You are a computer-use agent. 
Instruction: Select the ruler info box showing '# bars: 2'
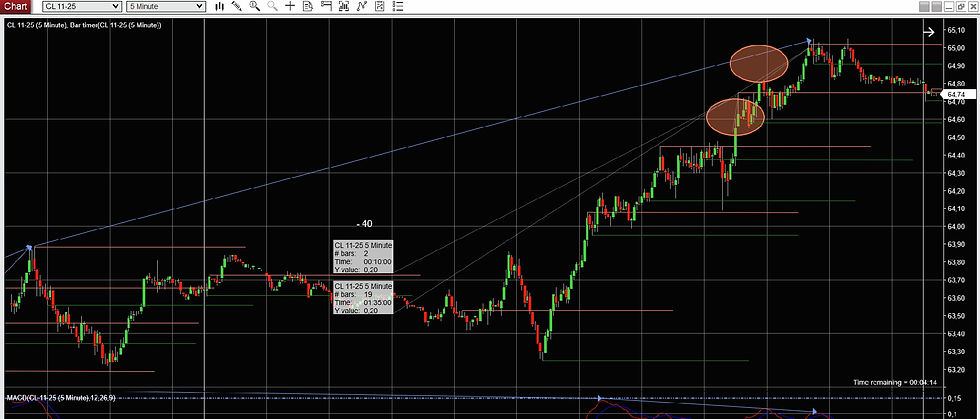pos(363,257)
